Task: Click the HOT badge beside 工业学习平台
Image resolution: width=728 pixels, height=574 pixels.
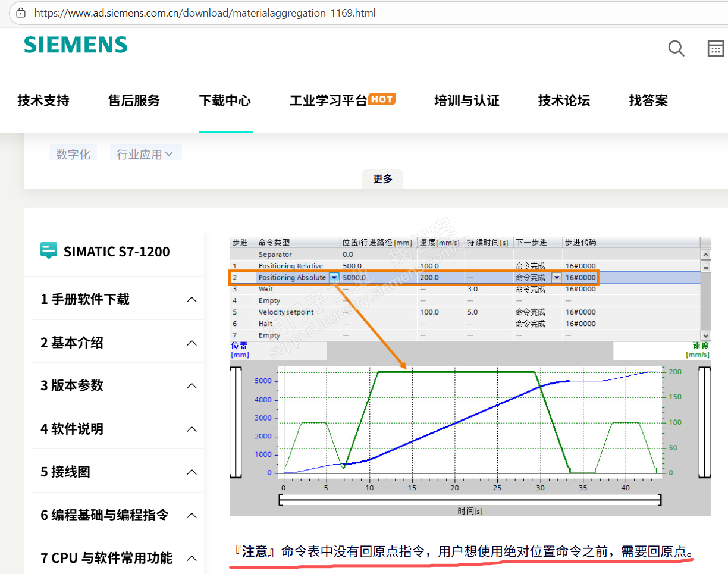Action: (x=382, y=99)
